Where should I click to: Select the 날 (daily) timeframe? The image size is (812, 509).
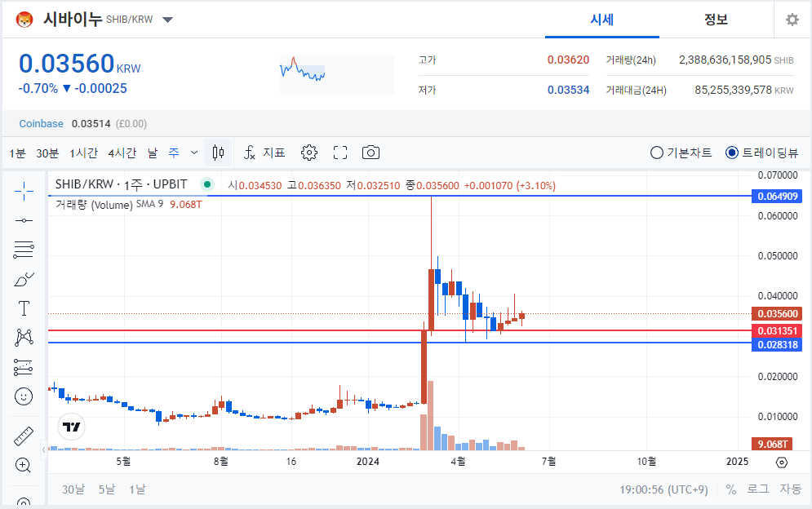153,153
